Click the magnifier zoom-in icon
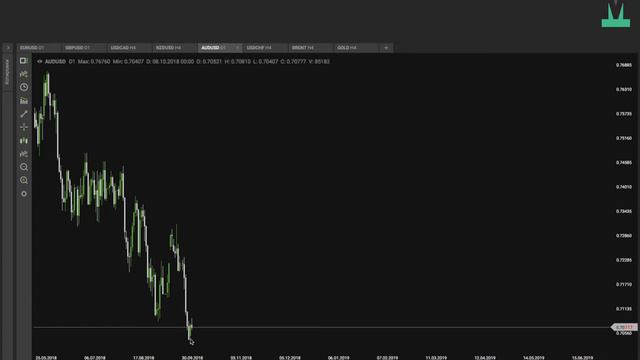Viewport: 640px width, 360px height. click(24, 180)
